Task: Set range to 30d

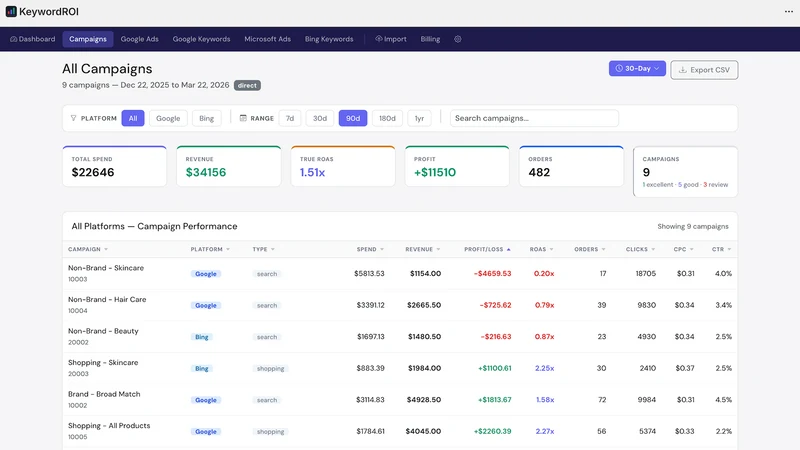Action: click(x=320, y=118)
